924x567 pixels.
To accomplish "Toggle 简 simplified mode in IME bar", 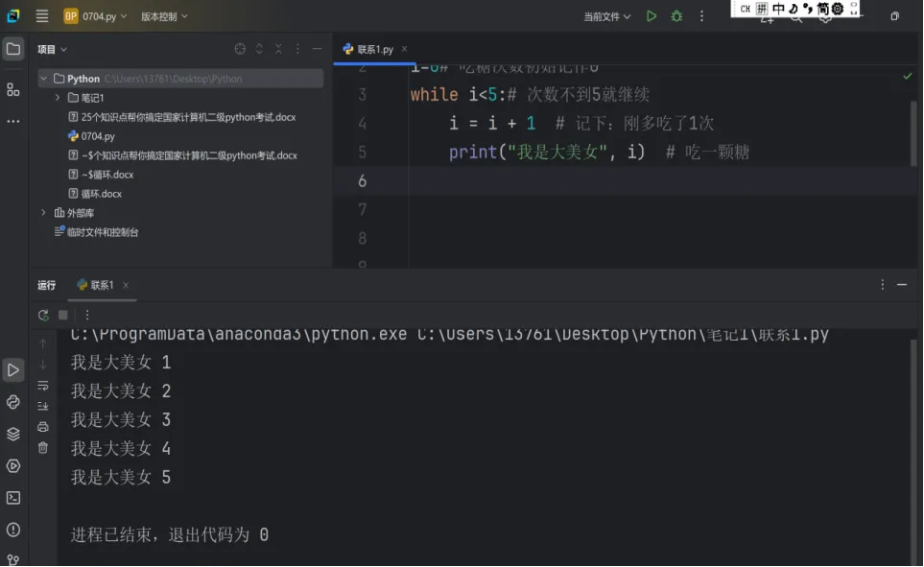I will click(822, 9).
